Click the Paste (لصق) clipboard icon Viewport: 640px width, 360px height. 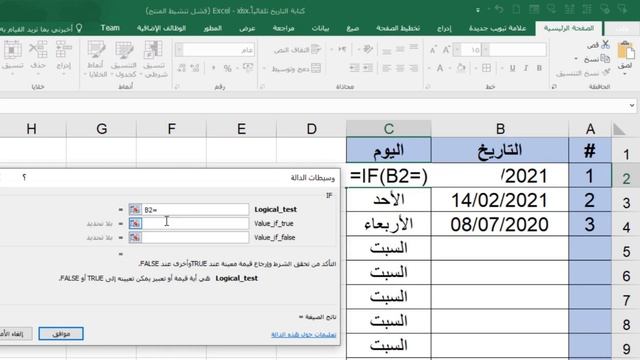pyautogui.click(x=625, y=51)
